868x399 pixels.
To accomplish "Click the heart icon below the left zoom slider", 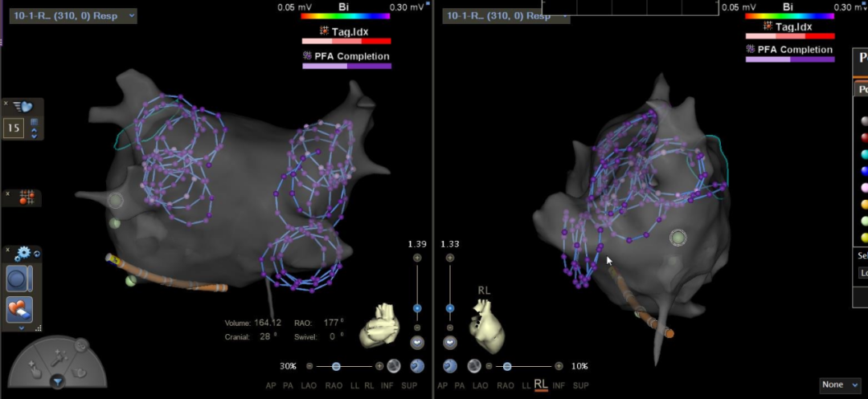I will tap(417, 342).
